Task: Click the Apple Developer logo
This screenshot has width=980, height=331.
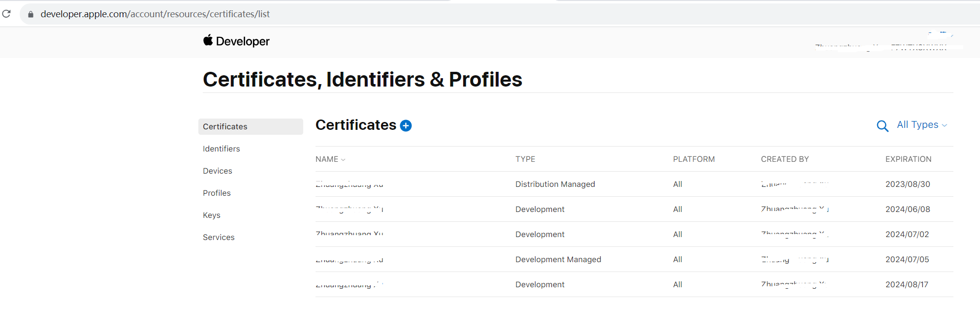Action: coord(236,41)
